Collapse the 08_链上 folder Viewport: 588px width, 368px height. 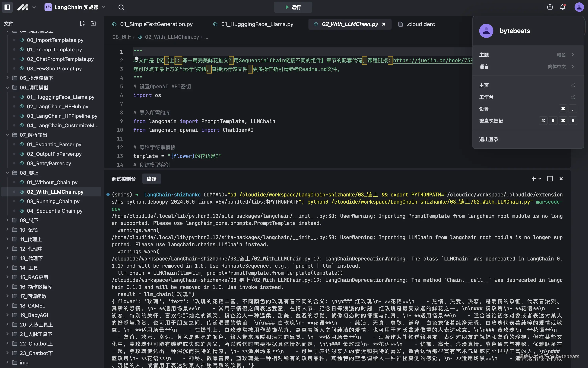51,173
